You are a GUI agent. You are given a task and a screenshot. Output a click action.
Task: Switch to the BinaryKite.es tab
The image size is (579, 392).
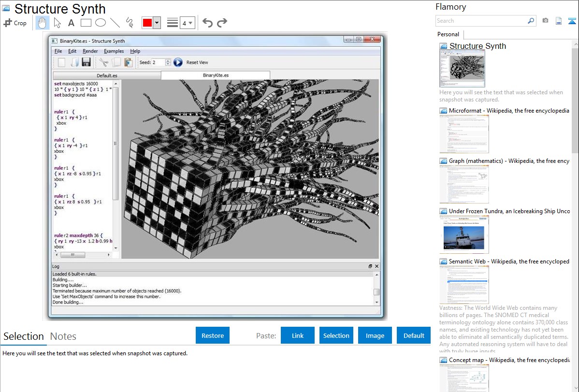coord(216,75)
